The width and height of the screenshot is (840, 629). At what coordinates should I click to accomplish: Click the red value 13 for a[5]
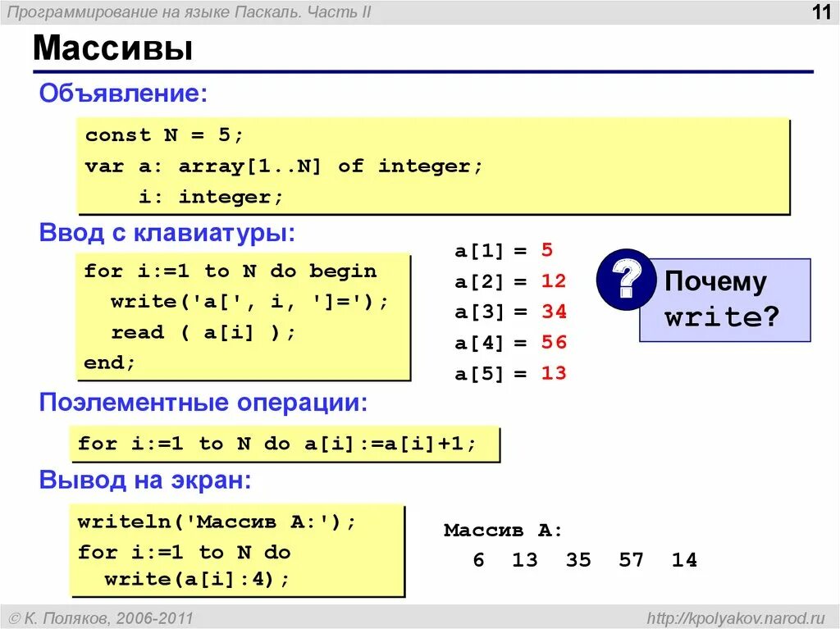coord(554,373)
